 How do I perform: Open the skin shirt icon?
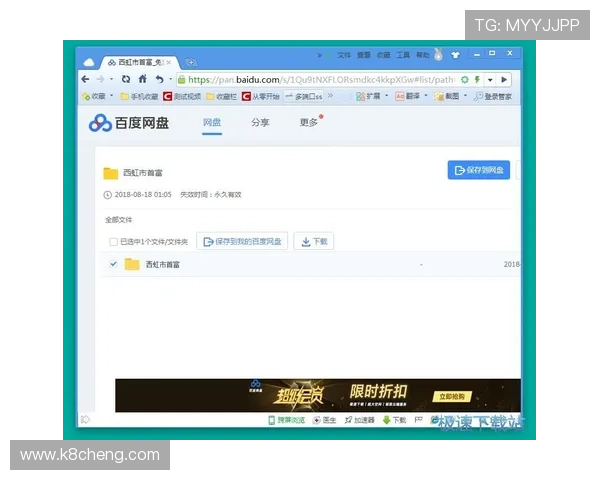click(455, 55)
